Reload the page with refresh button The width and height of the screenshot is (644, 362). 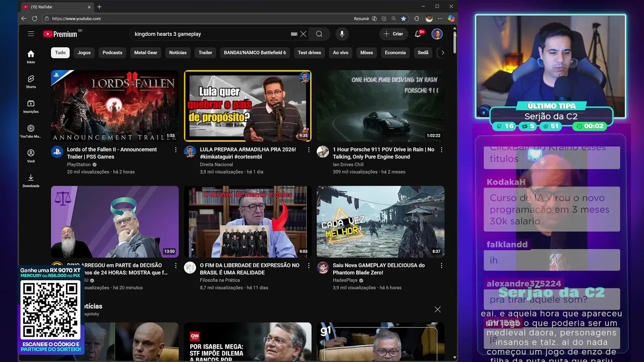click(x=35, y=19)
